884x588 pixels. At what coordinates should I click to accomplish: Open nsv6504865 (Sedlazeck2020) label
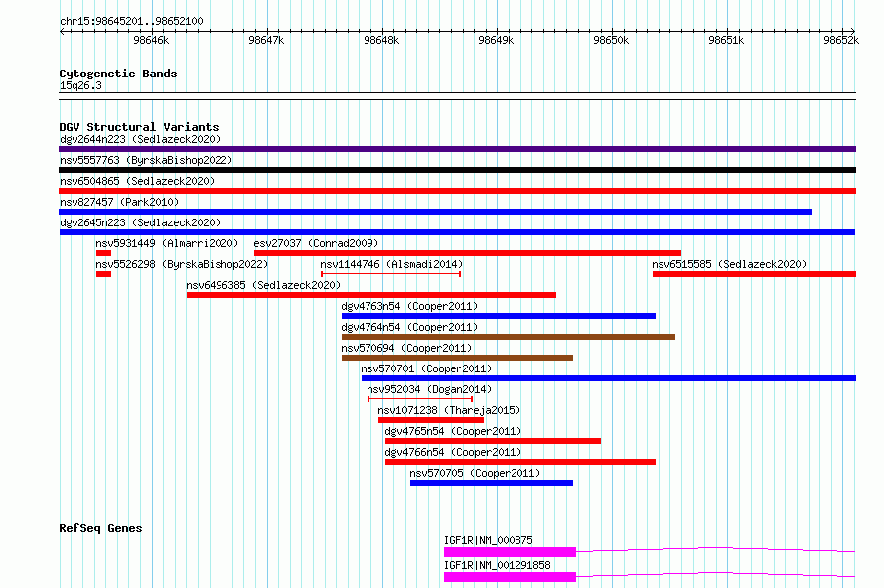click(x=137, y=181)
